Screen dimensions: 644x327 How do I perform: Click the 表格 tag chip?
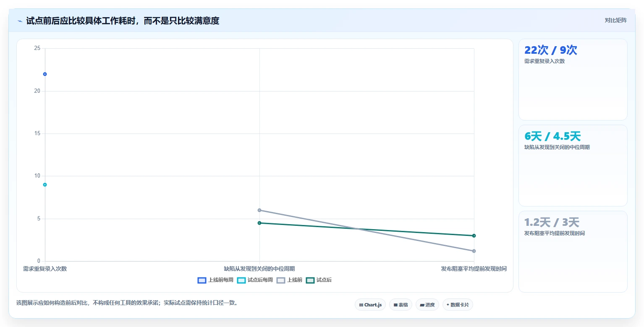(401, 305)
